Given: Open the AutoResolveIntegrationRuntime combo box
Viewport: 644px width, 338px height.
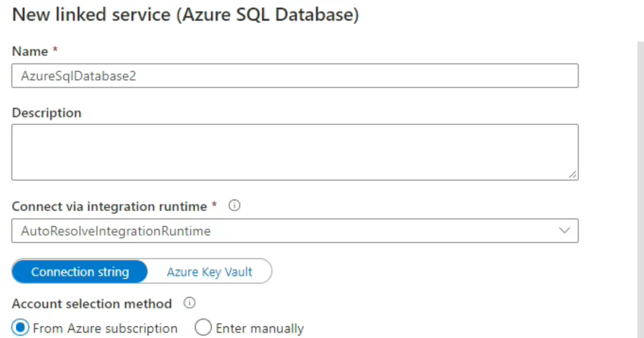Looking at the screenshot, I should click(x=294, y=231).
